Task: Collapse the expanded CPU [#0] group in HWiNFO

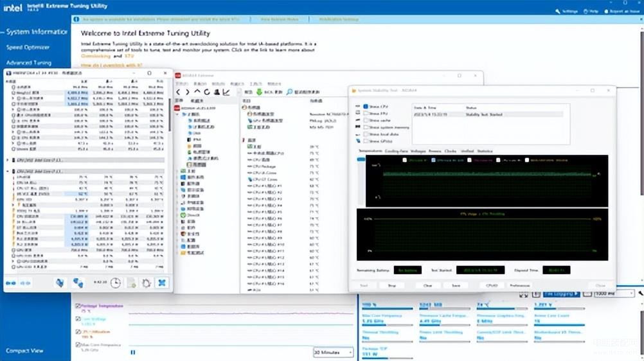Action: click(x=8, y=172)
